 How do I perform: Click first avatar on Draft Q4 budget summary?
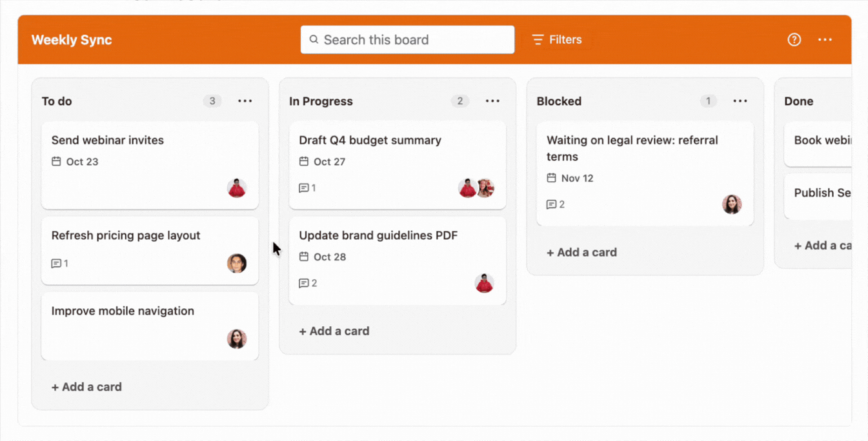pyautogui.click(x=467, y=188)
